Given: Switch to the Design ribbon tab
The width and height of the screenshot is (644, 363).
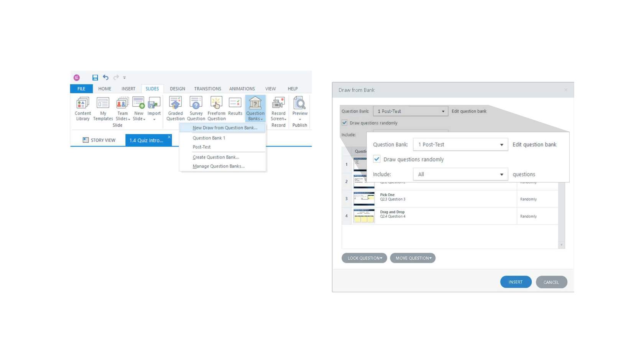Looking at the screenshot, I should pyautogui.click(x=177, y=89).
